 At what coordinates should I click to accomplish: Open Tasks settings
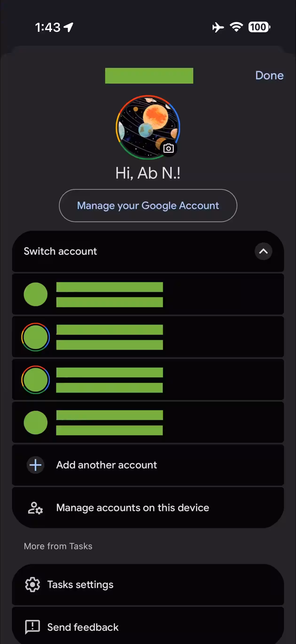tap(80, 584)
